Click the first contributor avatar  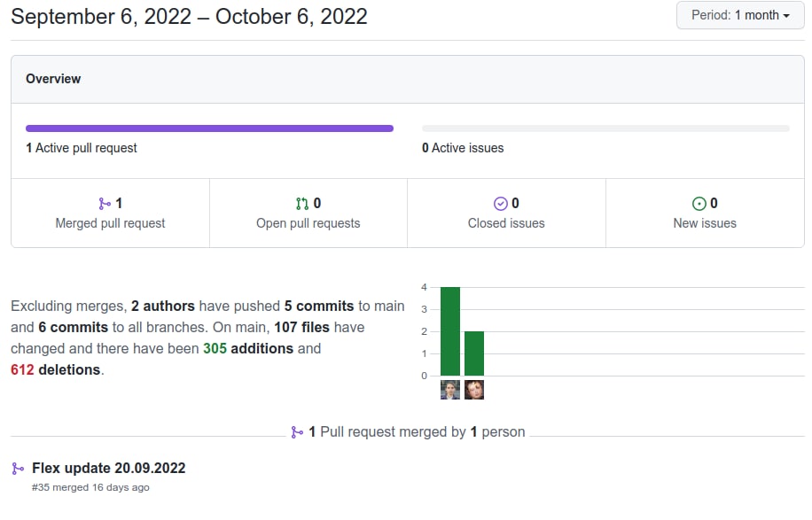[x=450, y=390]
